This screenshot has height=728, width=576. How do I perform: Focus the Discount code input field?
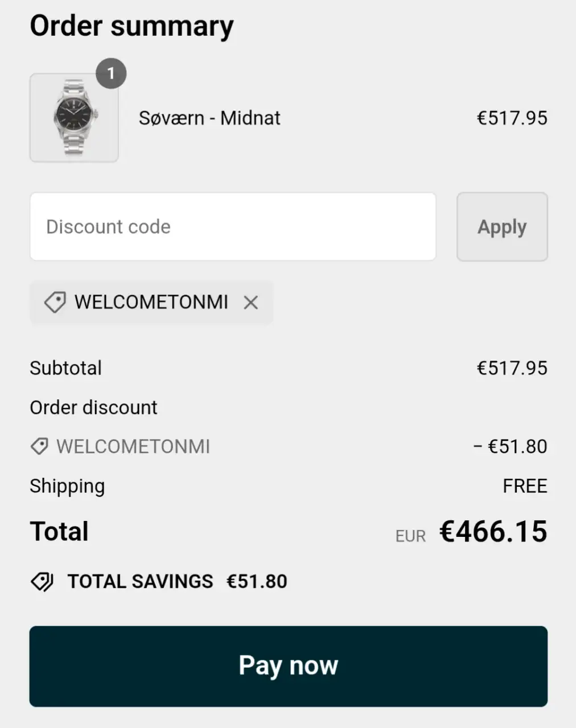tap(233, 227)
